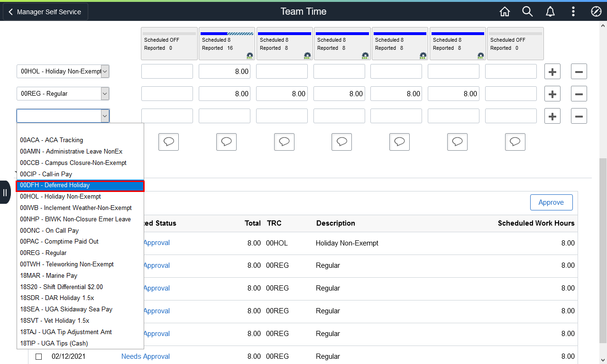Delete the 00REG row with minus
Image resolution: width=607 pixels, height=364 pixels.
pyautogui.click(x=579, y=94)
